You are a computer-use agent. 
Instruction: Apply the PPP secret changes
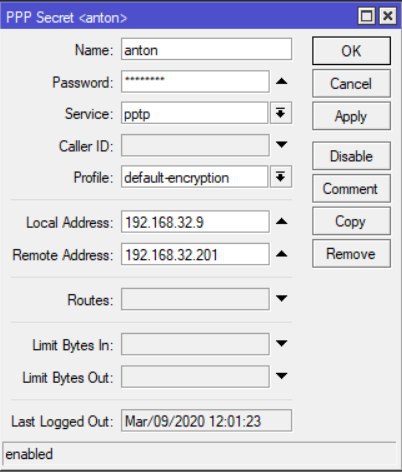[351, 116]
